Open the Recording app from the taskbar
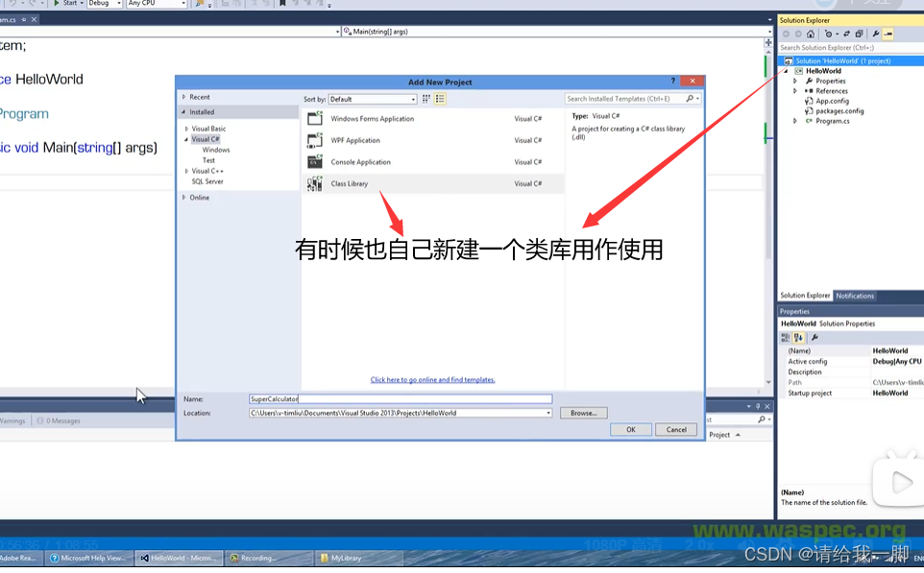Viewport: 924px width, 573px height. pyautogui.click(x=268, y=558)
